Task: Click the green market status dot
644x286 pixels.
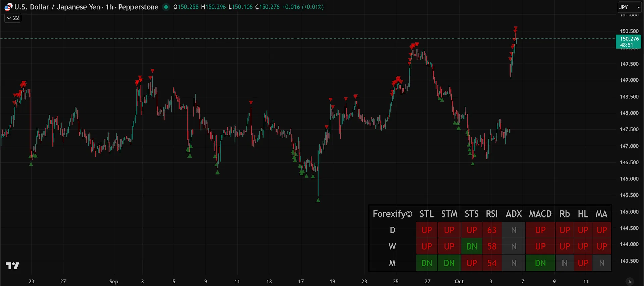Action: click(x=166, y=7)
